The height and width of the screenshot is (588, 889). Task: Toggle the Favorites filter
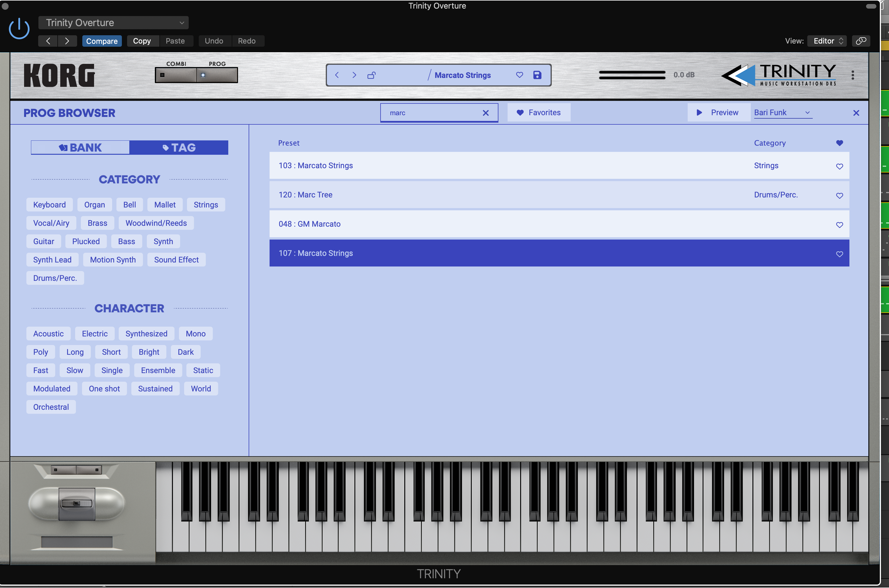(539, 113)
